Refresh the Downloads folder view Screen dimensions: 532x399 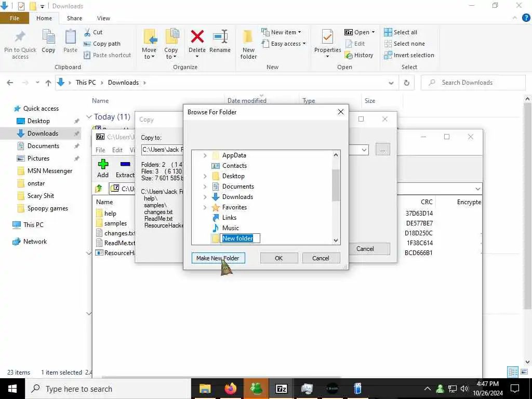click(x=406, y=83)
